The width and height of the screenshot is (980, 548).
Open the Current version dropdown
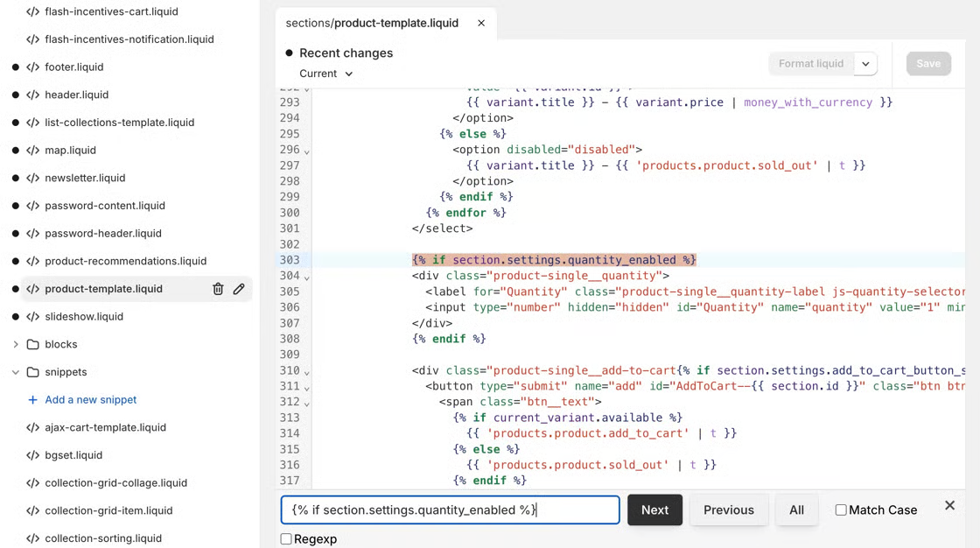click(x=326, y=74)
